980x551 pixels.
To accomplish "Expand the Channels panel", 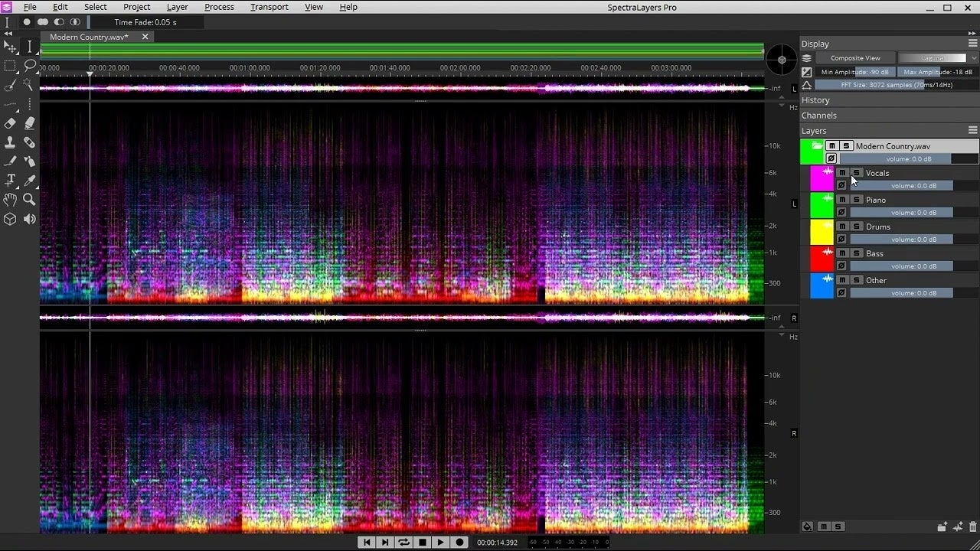I will pos(818,116).
